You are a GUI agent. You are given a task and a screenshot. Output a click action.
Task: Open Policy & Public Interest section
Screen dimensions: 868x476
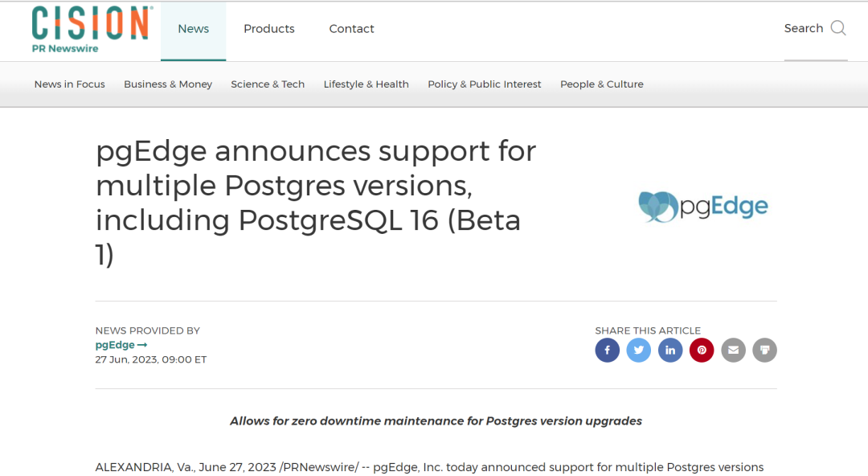pos(485,84)
